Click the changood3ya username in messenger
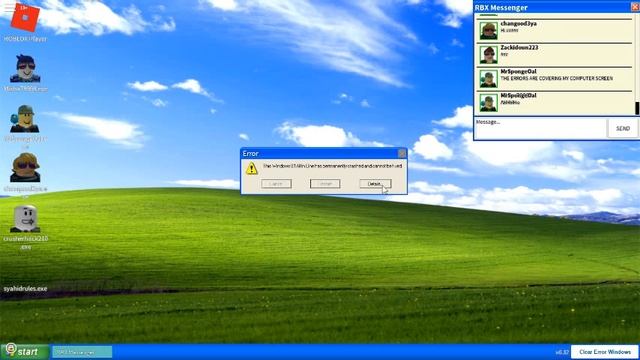Viewport: 640px width, 360px height. [x=518, y=24]
